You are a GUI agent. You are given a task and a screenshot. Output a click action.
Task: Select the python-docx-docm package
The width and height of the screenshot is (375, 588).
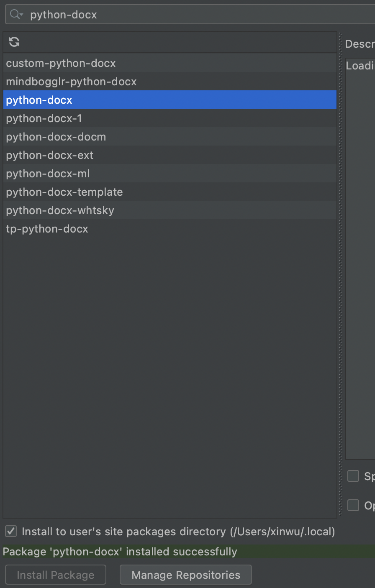[56, 137]
